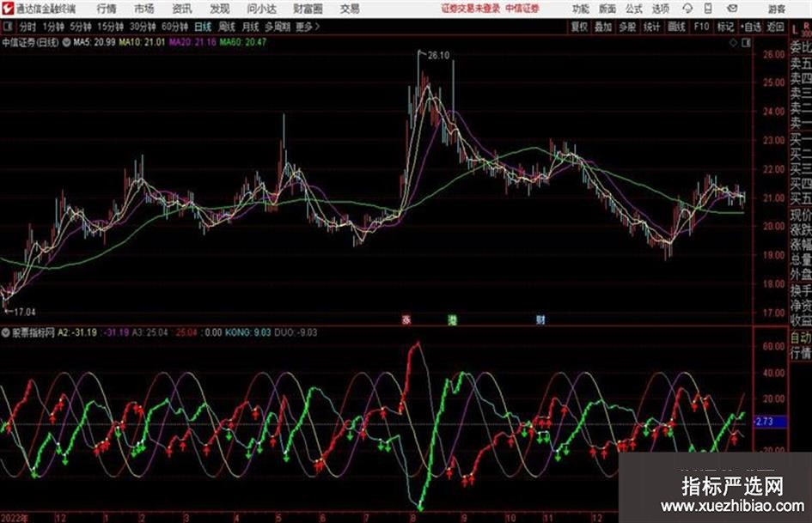Click the A2: -31.19 indicator value
Screen dimensions: 812x523
77,333
